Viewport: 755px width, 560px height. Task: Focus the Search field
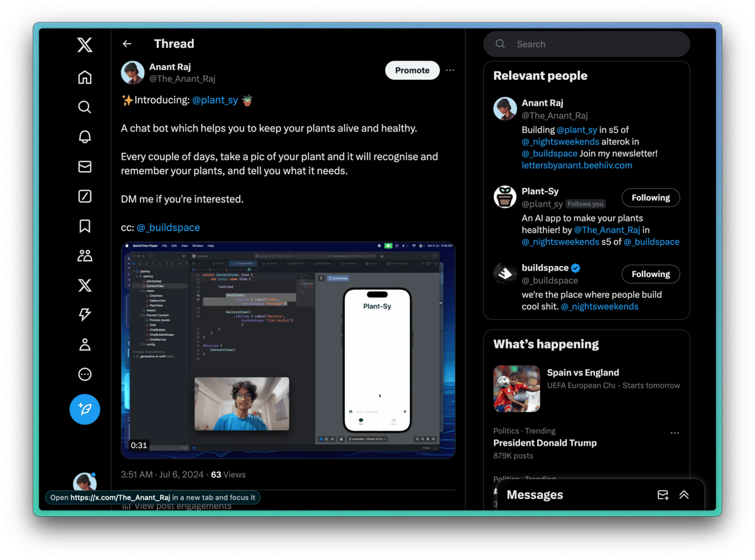[587, 44]
